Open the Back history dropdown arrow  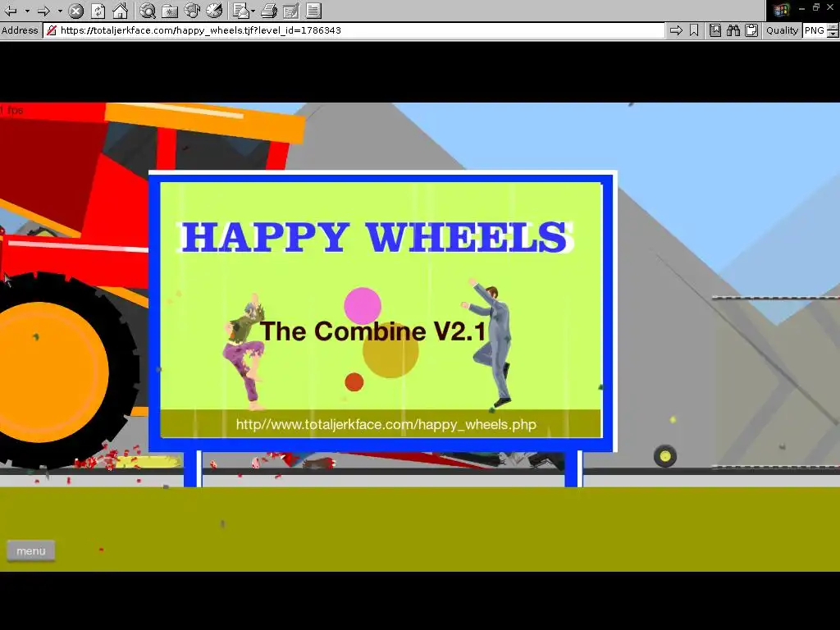[27, 11]
